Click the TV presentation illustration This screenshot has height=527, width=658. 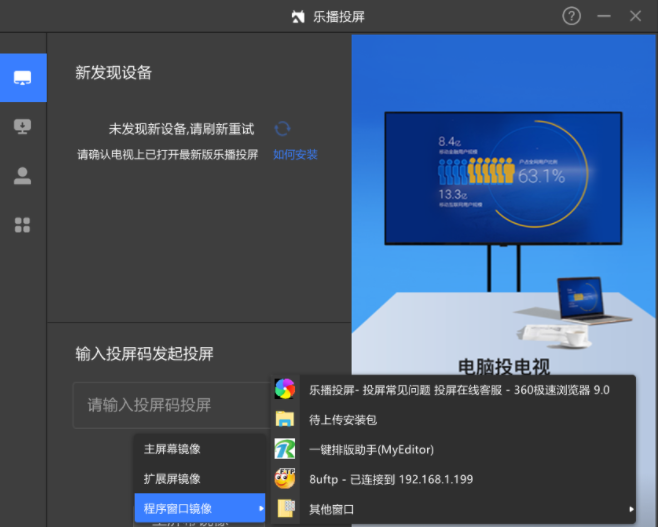tap(503, 178)
